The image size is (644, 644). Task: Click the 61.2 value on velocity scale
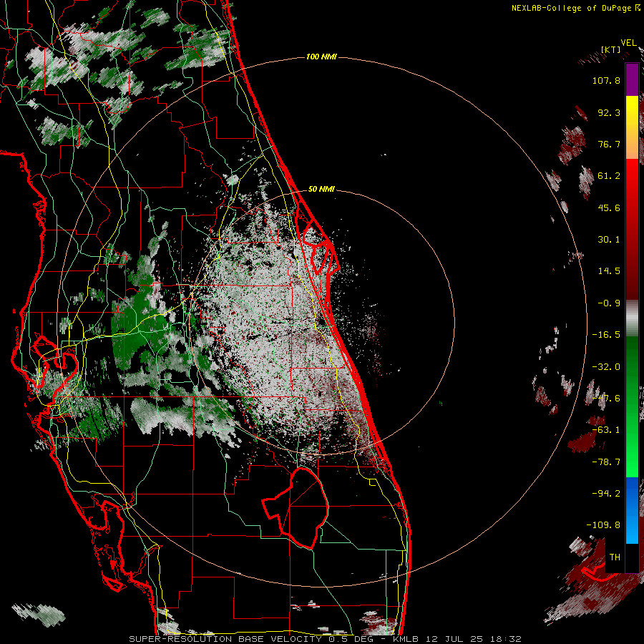pos(609,176)
